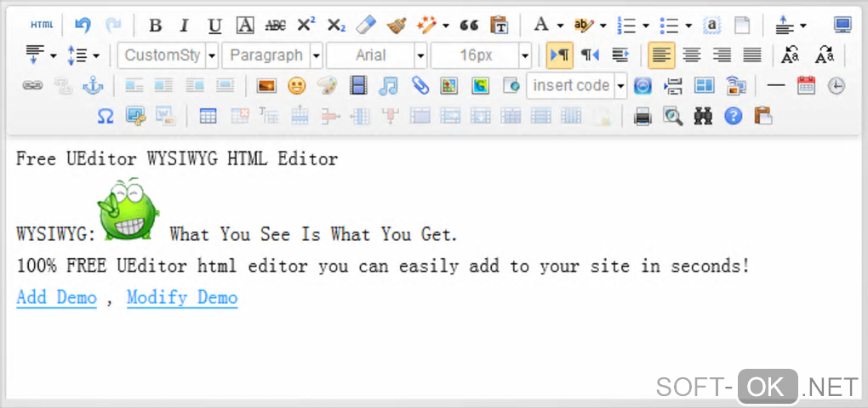868x408 pixels.
Task: Toggle italic formatting
Action: pos(185,25)
